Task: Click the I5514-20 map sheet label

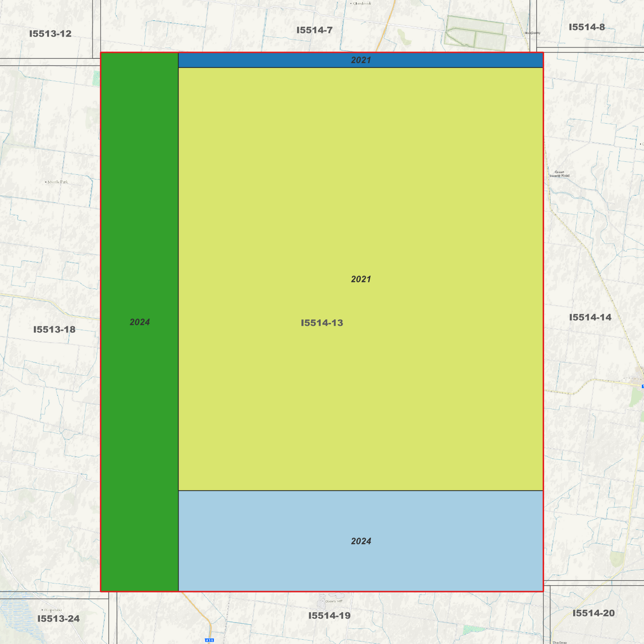Action: [593, 613]
